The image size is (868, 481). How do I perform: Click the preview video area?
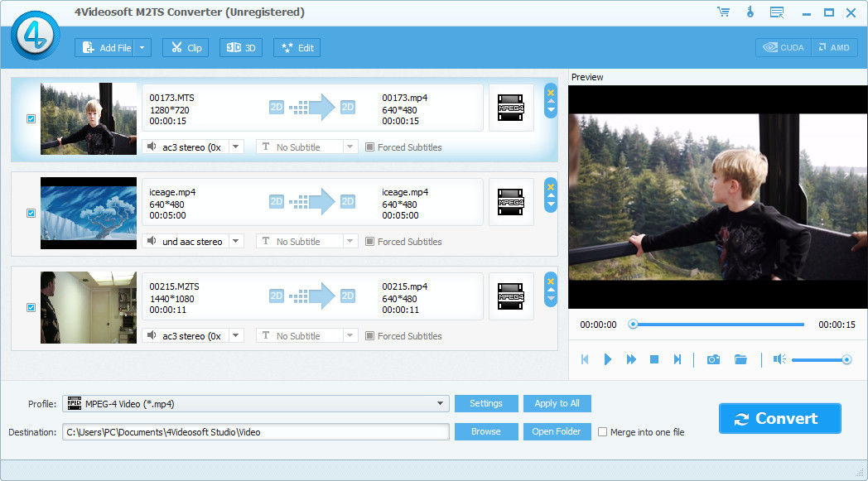click(718, 197)
